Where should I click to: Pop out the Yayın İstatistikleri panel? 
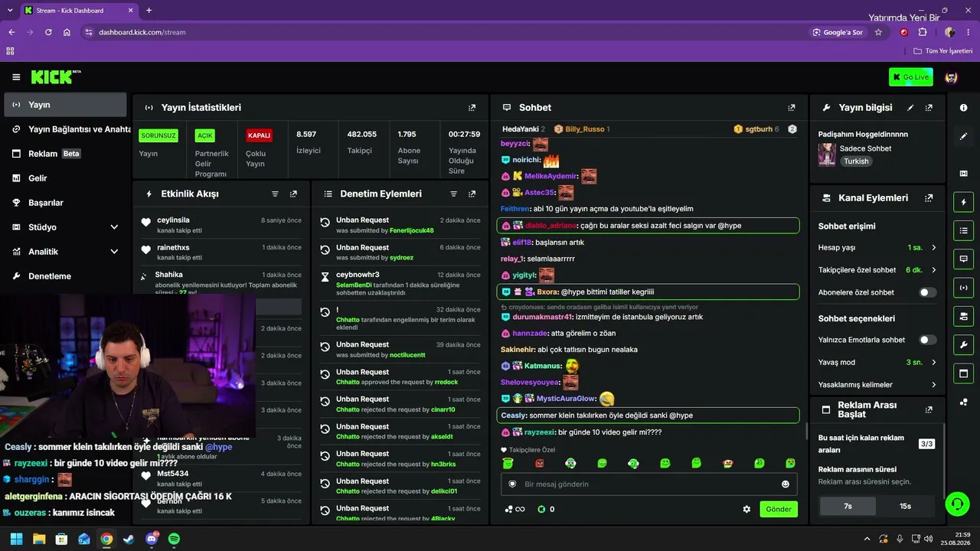tap(472, 108)
